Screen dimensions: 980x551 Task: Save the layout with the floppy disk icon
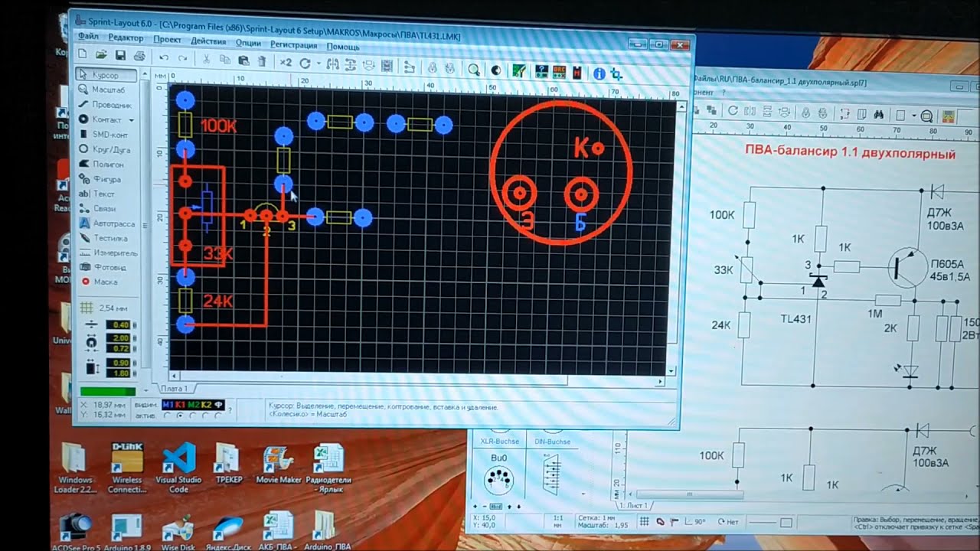pyautogui.click(x=119, y=56)
